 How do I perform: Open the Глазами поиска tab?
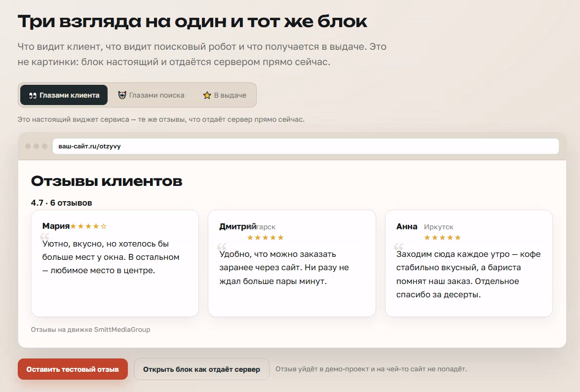[x=151, y=95]
